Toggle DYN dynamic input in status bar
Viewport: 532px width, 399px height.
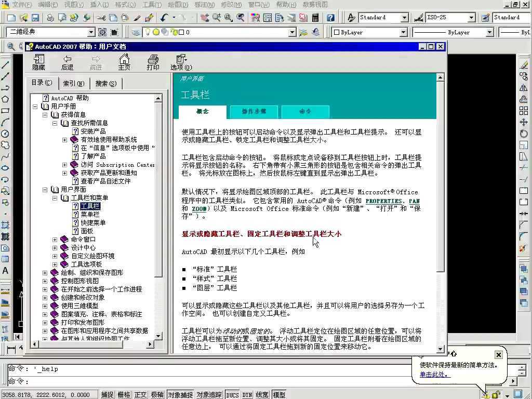247,395
